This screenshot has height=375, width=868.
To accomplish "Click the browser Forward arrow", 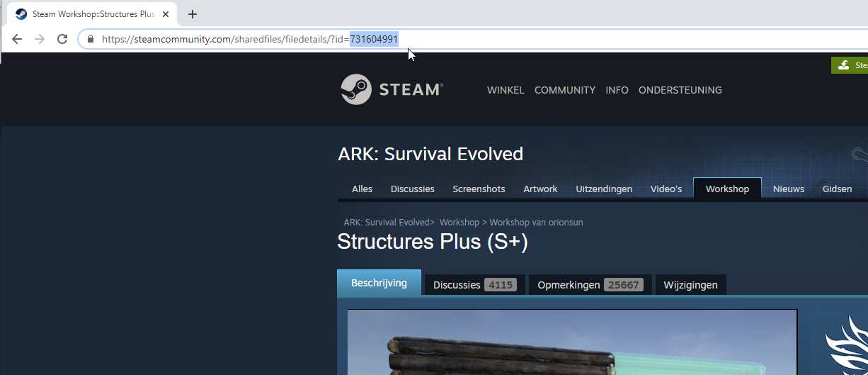I will 40,39.
